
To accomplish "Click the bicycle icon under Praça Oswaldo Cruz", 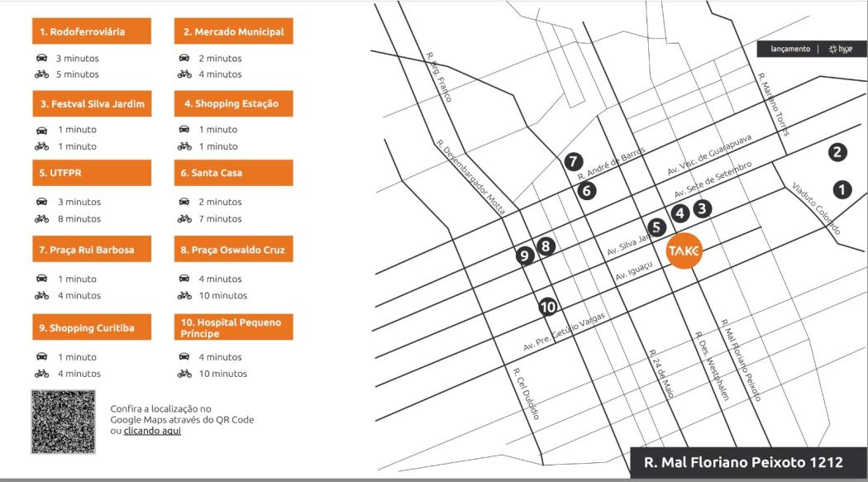I will click(x=184, y=295).
